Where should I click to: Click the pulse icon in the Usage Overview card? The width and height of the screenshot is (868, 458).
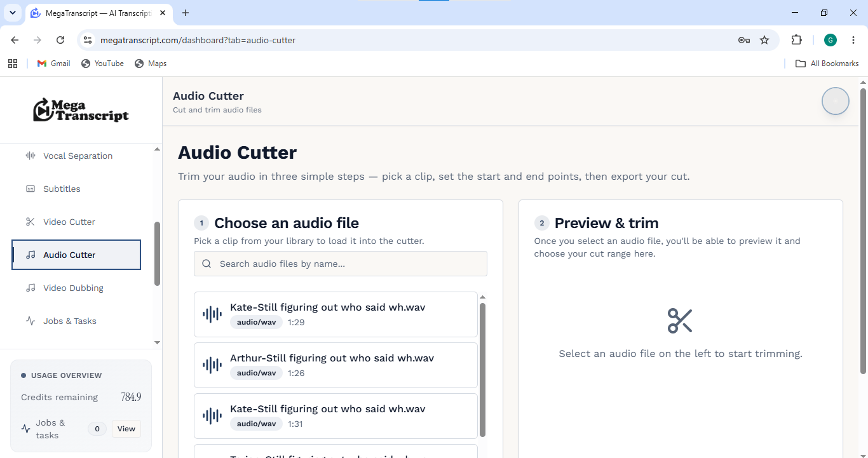[x=26, y=429]
